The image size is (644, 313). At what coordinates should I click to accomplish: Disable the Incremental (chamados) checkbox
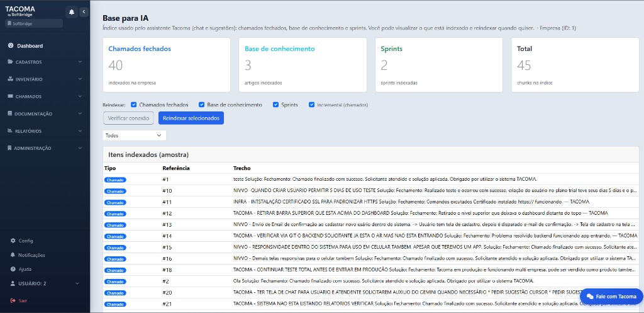click(x=311, y=105)
